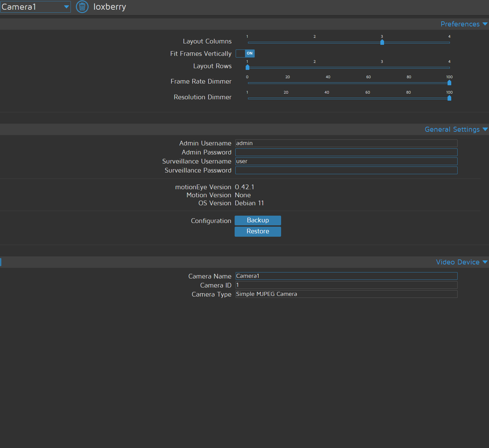The width and height of the screenshot is (489, 448).
Task: Click the Camera ID field
Action: [346, 285]
